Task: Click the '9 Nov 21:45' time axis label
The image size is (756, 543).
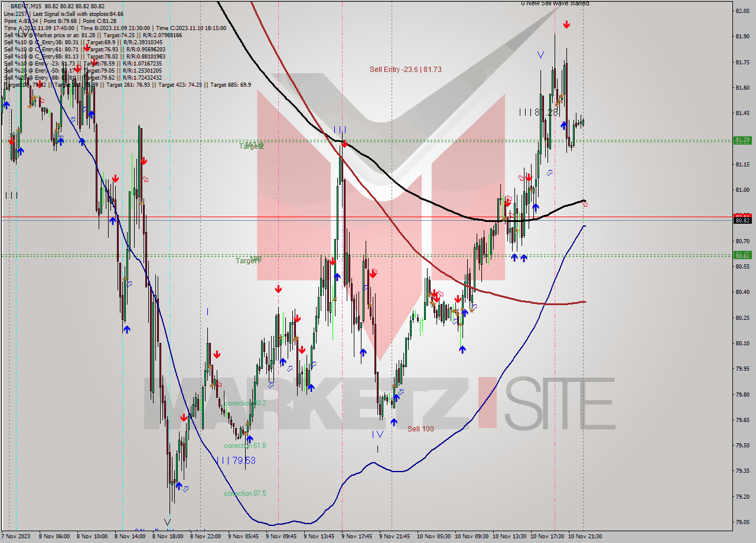Action: pos(394,537)
